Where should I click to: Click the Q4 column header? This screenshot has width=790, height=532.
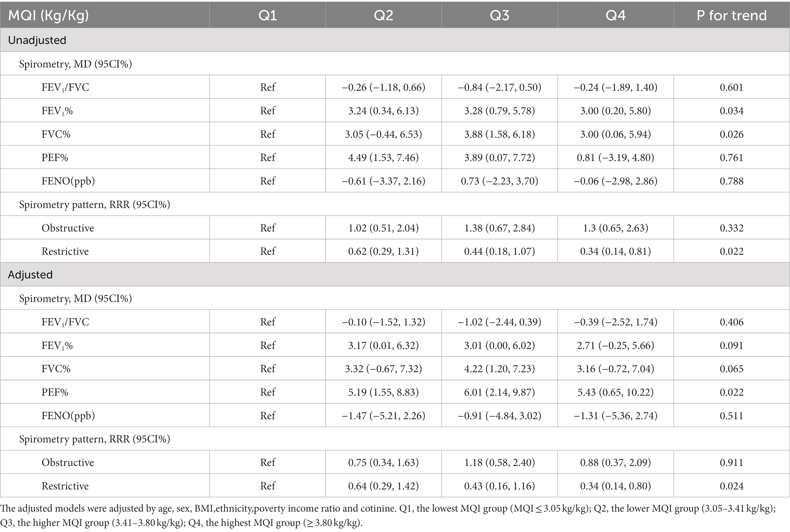click(615, 15)
